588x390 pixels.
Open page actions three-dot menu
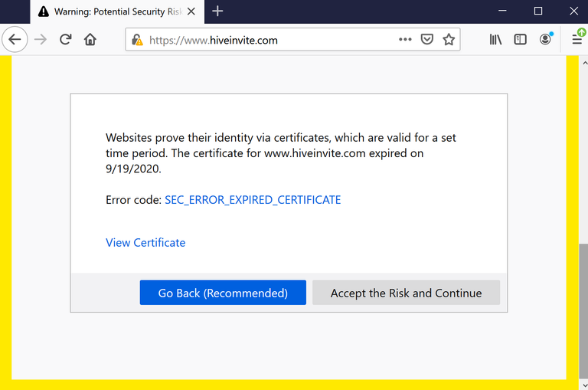405,39
